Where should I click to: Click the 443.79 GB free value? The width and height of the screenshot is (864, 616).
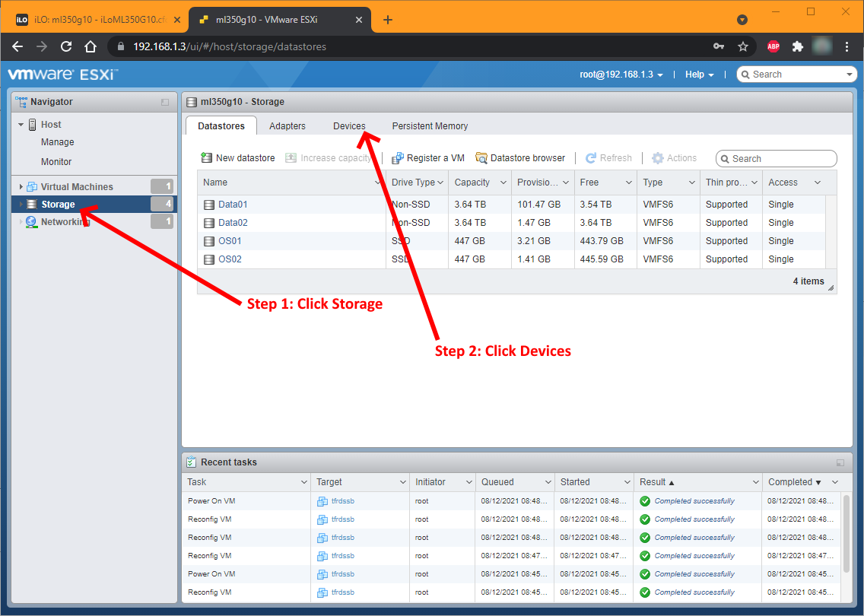(x=602, y=241)
